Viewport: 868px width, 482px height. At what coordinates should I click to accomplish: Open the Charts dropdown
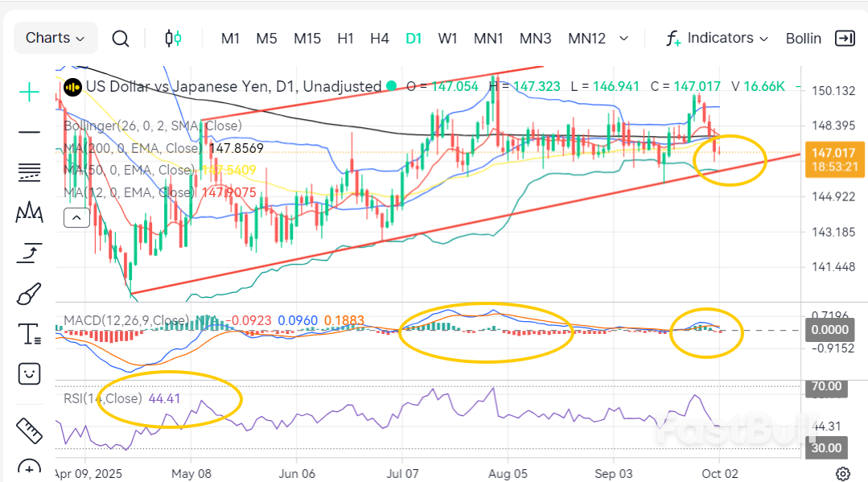[55, 38]
